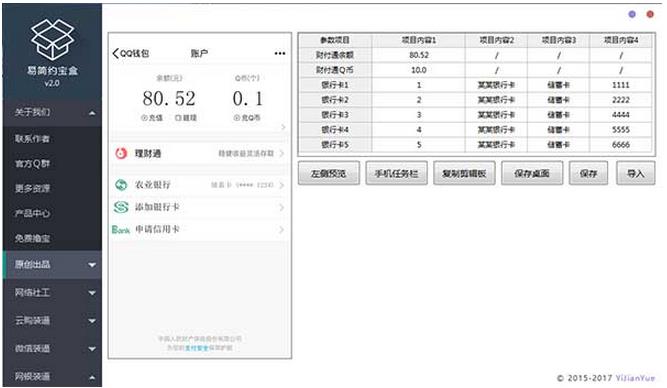Select the 某某银行卡 cell in the 银行卡1 row
Screen dimensions: 667x388
point(496,85)
